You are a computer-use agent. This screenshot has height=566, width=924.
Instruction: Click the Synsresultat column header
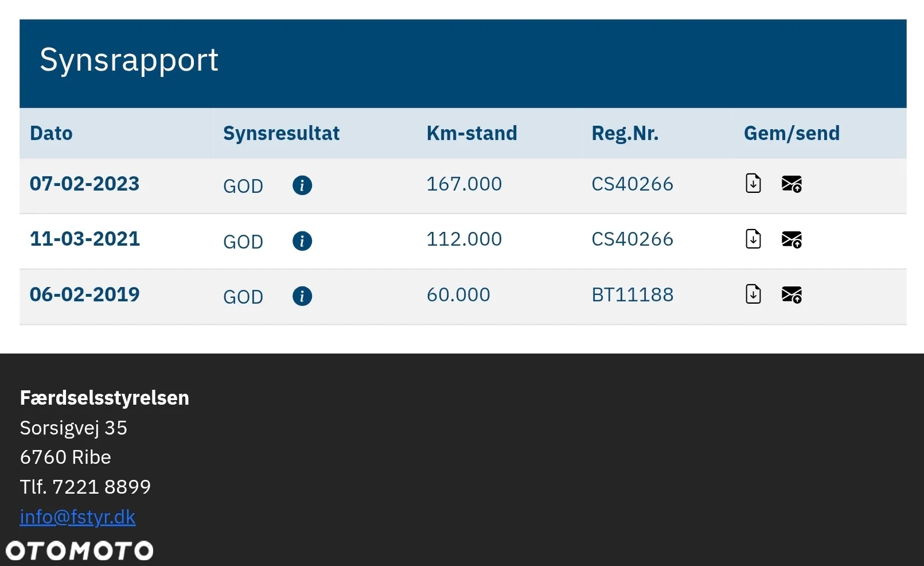pyautogui.click(x=281, y=133)
